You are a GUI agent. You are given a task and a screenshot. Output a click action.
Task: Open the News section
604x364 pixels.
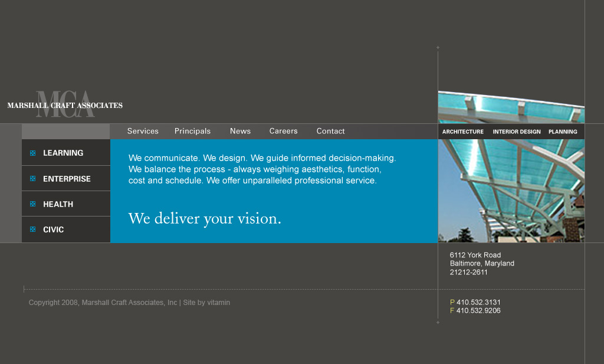(x=240, y=131)
